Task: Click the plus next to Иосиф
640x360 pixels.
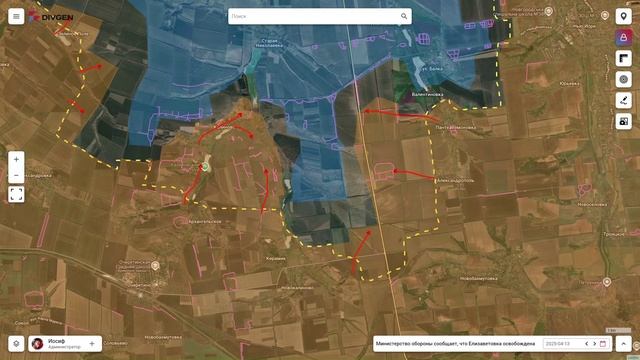Action: click(92, 344)
